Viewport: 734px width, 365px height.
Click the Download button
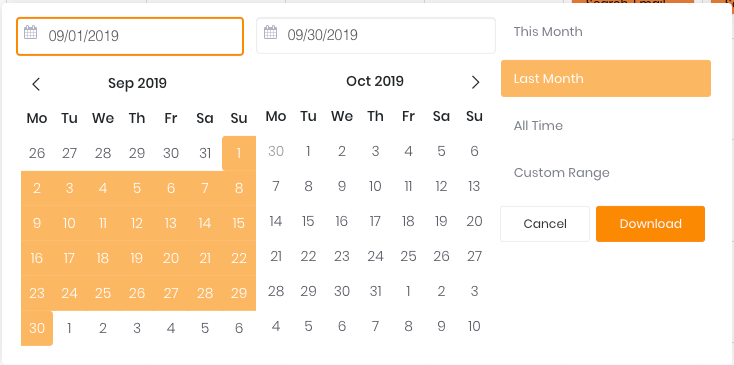coord(650,224)
